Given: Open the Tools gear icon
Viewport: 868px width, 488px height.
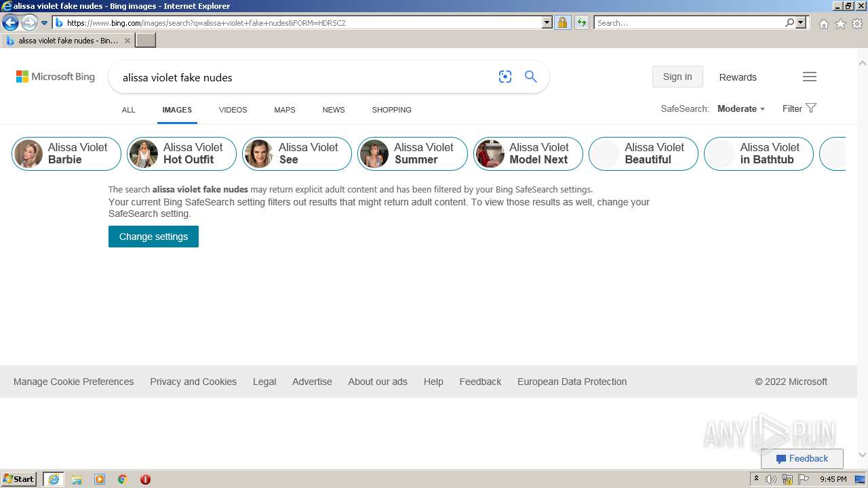Looking at the screenshot, I should coord(857,23).
